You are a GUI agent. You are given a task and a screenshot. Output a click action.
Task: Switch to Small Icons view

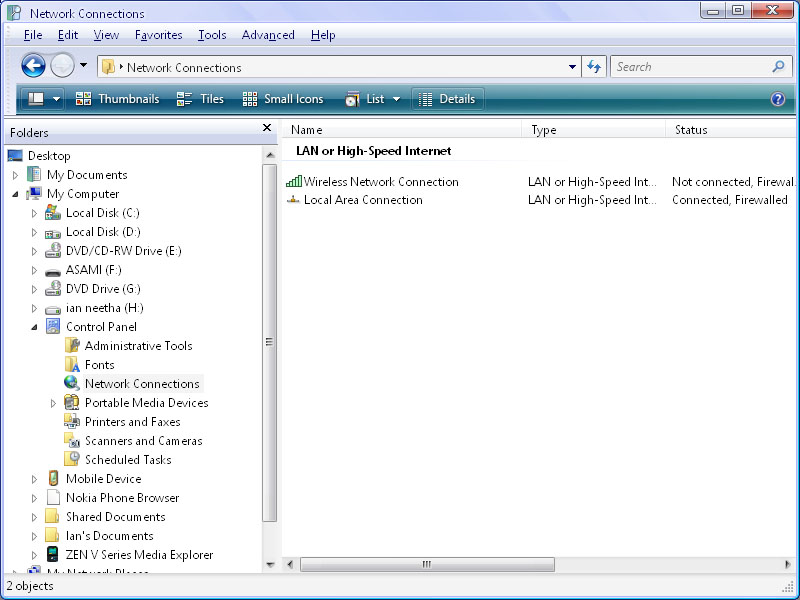click(x=282, y=99)
